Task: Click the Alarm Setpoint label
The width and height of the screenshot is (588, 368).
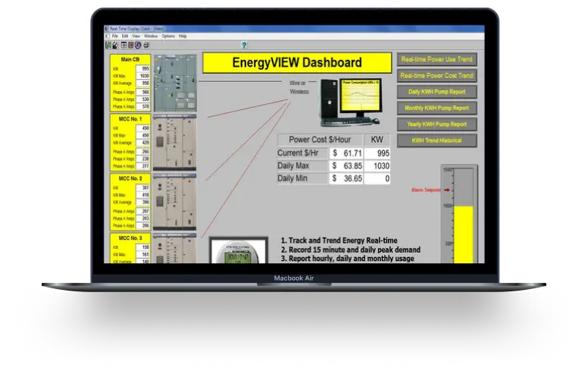Action: 427,190
